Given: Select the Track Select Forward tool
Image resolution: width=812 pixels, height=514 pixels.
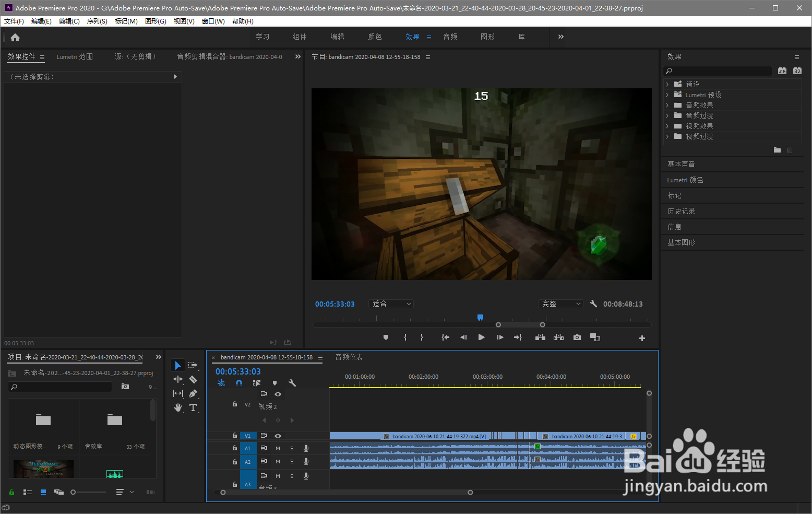Looking at the screenshot, I should 193,365.
